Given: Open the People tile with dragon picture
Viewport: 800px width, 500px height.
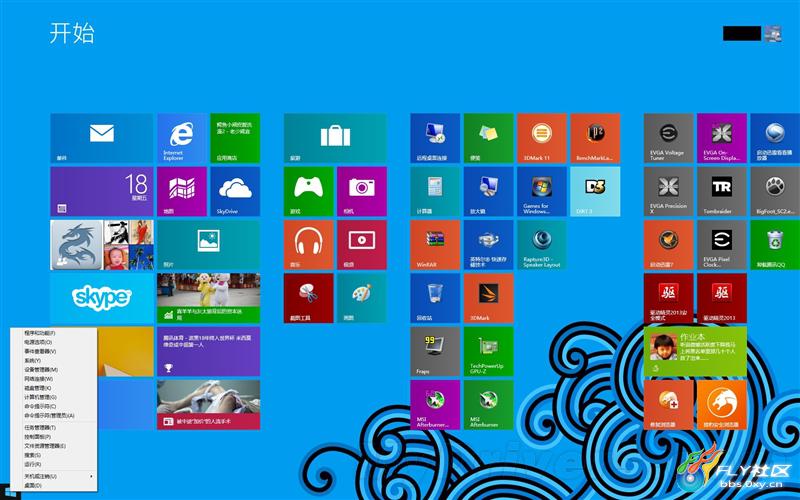Looking at the screenshot, I should (102, 245).
